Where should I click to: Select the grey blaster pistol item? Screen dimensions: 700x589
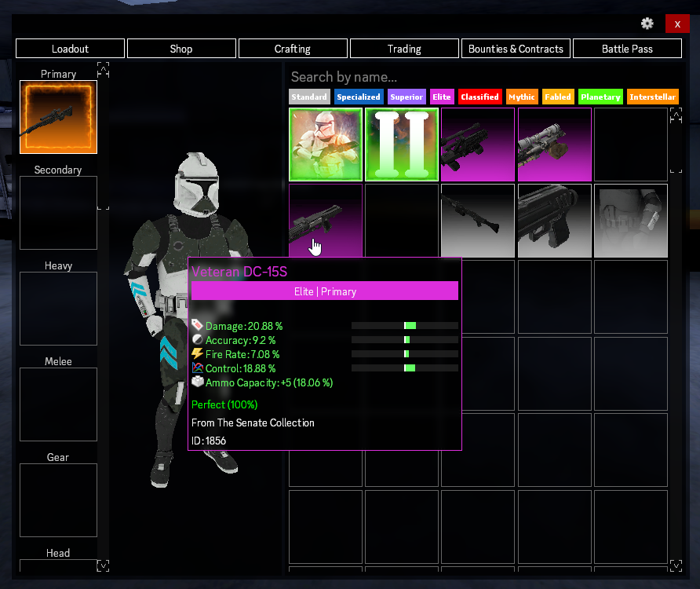click(555, 221)
